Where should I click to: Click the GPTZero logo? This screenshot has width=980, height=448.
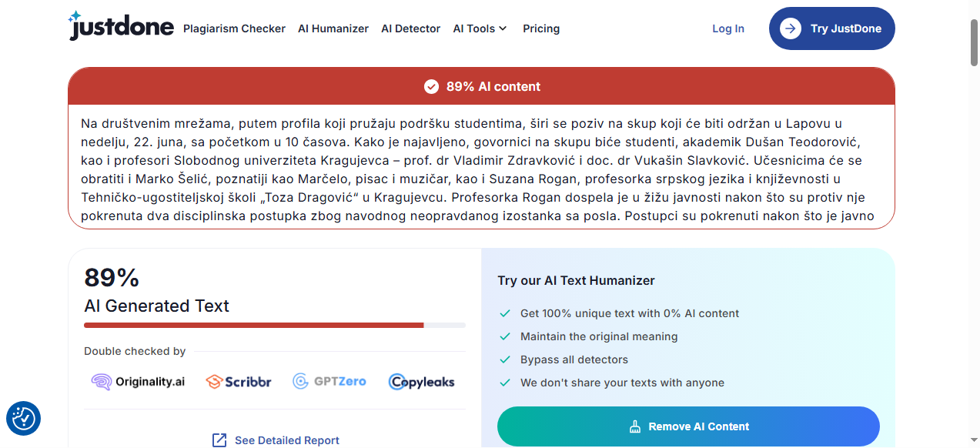329,381
